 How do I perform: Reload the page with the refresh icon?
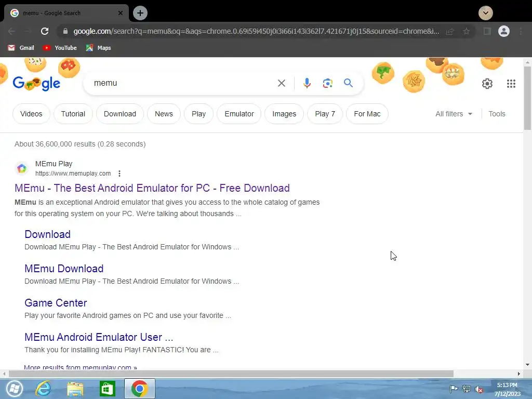coord(45,31)
